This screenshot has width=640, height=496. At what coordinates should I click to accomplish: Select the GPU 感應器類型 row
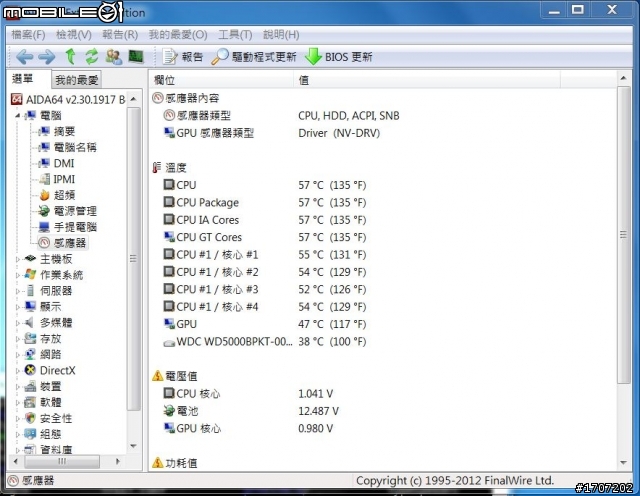tap(272, 133)
